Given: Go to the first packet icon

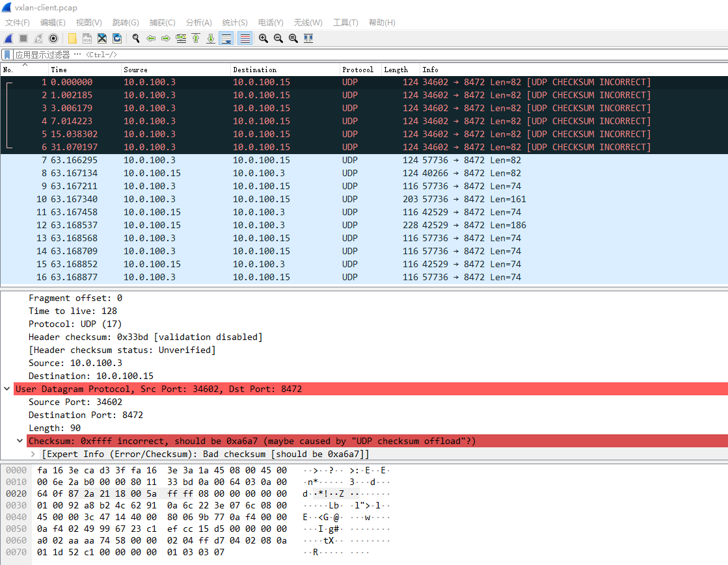Looking at the screenshot, I should [x=196, y=38].
